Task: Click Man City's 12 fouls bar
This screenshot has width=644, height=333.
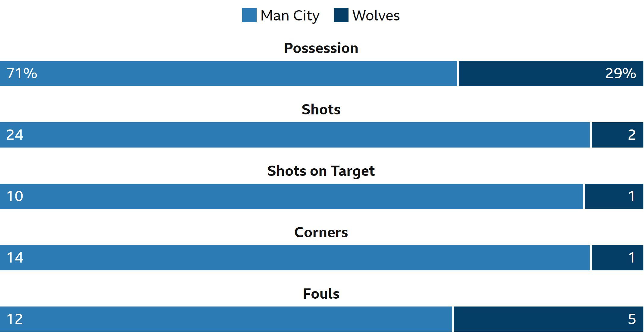Action: (x=226, y=319)
